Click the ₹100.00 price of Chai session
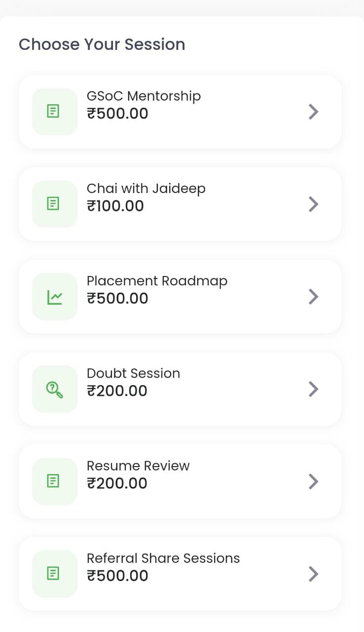Viewport: 364px width, 632px height. coord(115,206)
